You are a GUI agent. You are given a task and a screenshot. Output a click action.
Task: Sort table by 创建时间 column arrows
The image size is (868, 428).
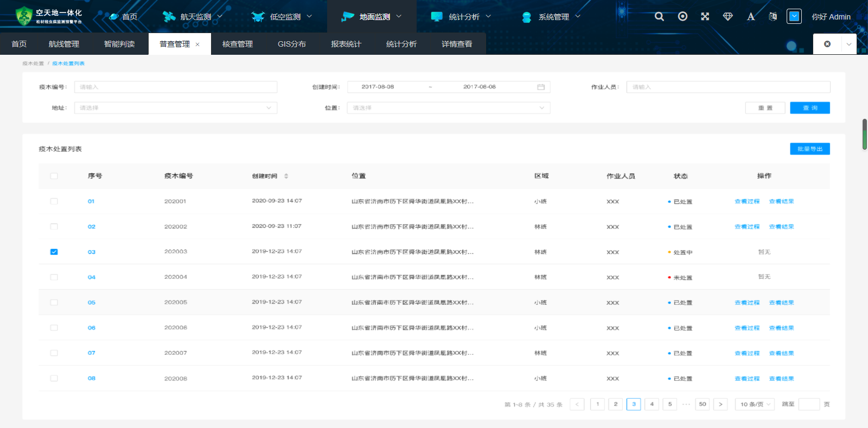[x=286, y=176]
